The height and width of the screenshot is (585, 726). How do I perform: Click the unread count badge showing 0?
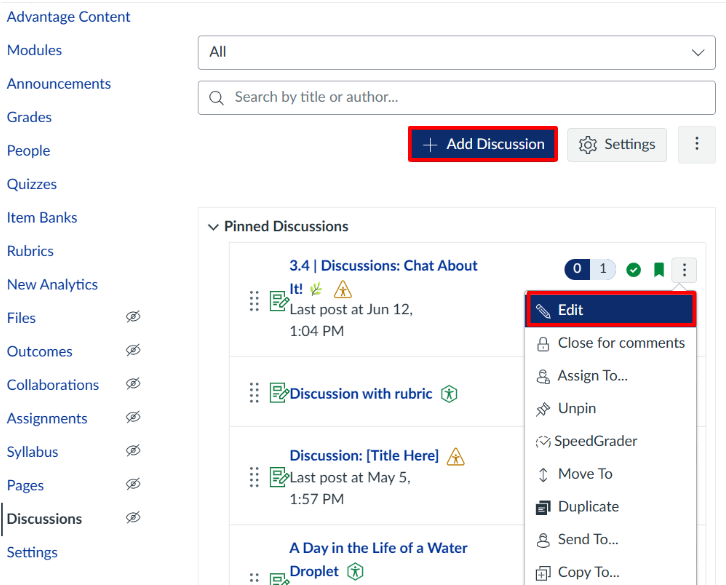click(x=577, y=269)
